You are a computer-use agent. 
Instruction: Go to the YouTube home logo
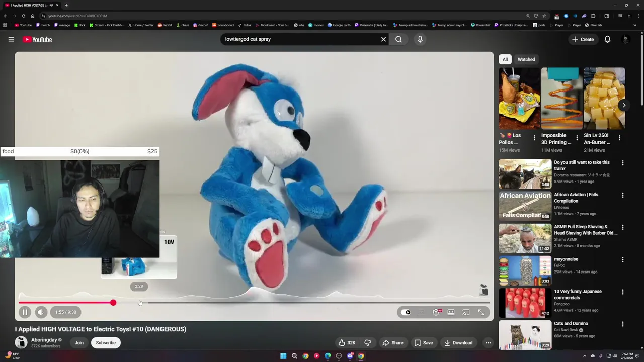pos(37,39)
